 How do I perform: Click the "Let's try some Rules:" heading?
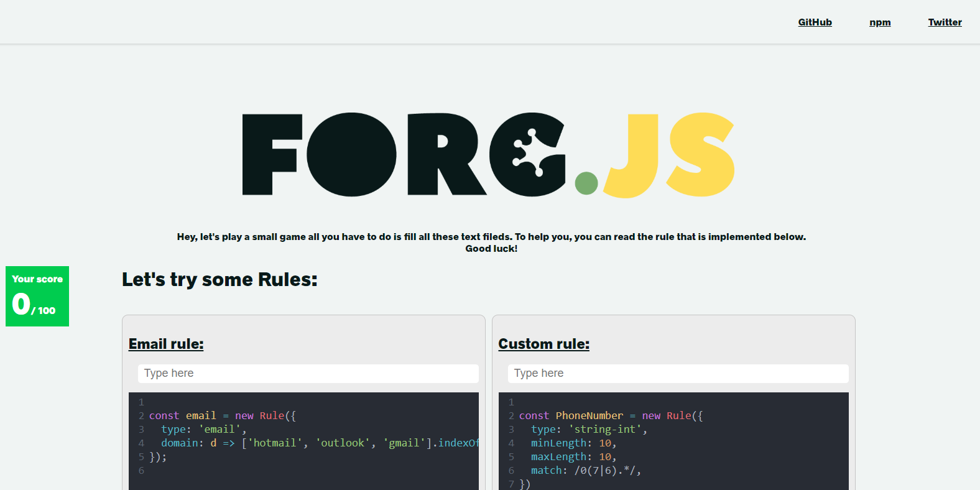[220, 280]
